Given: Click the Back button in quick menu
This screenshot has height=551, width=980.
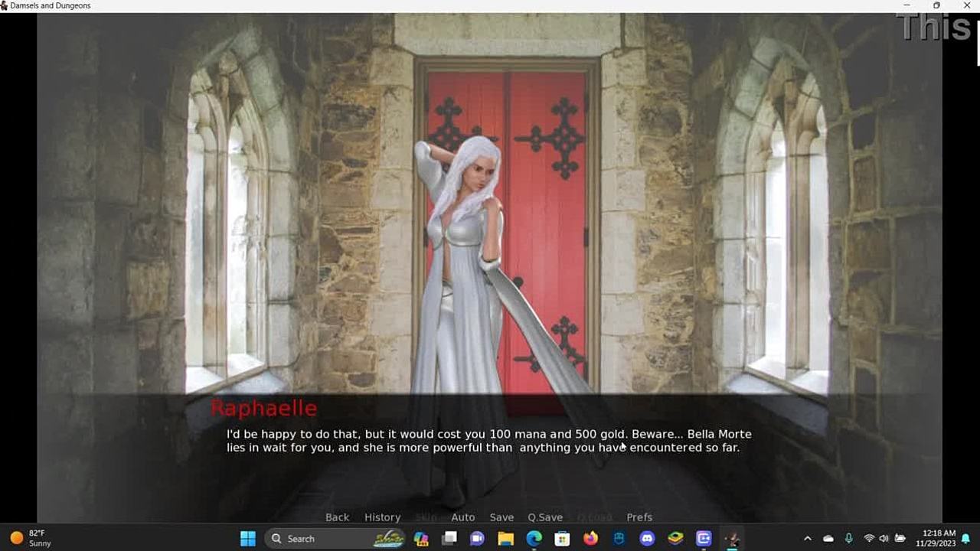Looking at the screenshot, I should click(x=337, y=517).
